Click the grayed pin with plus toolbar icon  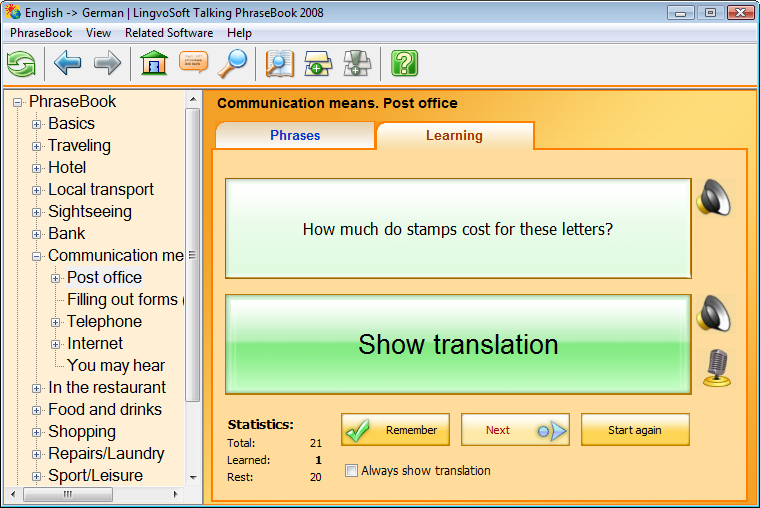point(357,64)
